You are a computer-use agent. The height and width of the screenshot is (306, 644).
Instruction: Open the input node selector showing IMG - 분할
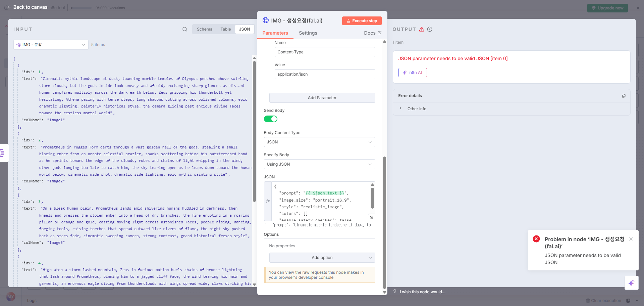(51, 45)
